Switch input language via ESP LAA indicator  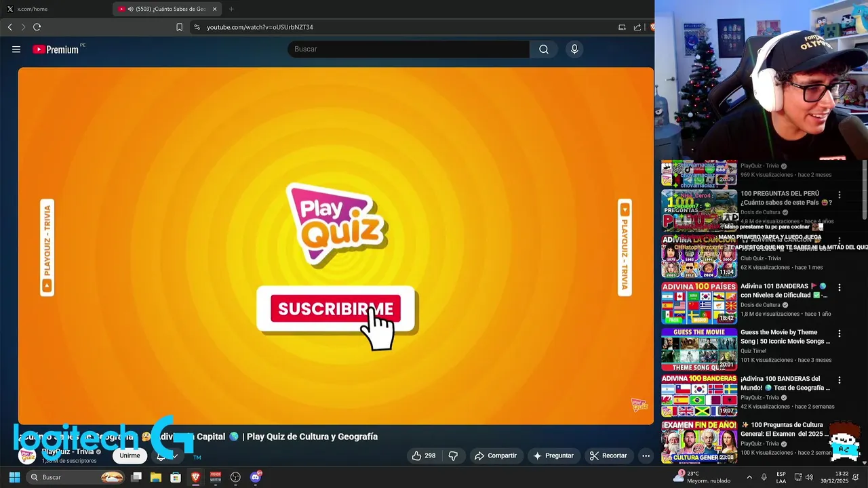click(781, 477)
